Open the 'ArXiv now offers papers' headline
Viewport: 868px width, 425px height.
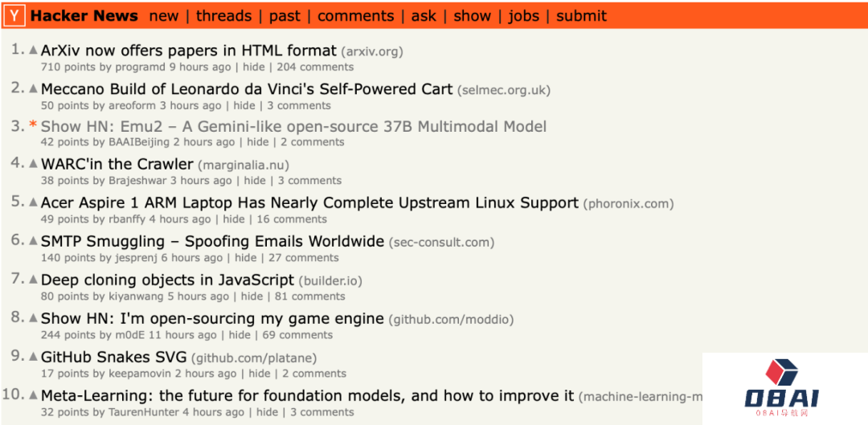tap(188, 51)
